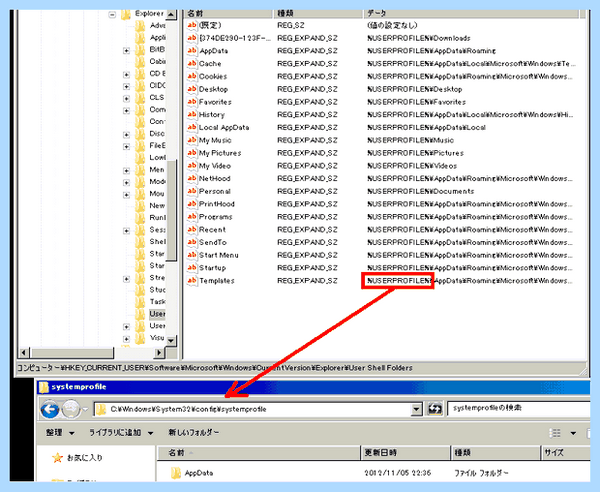Select the Personal value's ab icon
The width and height of the screenshot is (600, 492).
[192, 191]
